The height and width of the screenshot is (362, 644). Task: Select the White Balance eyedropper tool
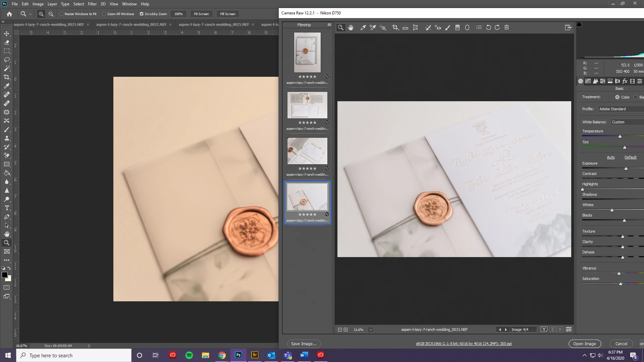pos(363,27)
